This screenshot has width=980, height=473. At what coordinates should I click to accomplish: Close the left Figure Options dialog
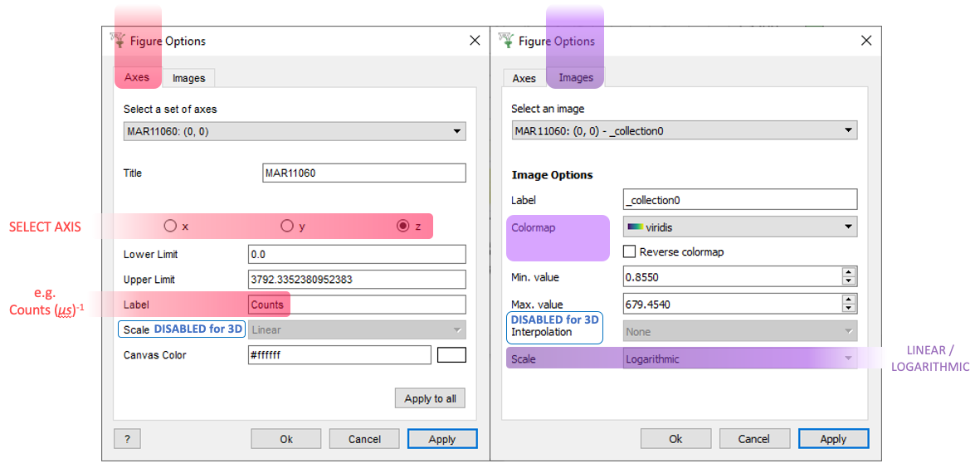[475, 41]
